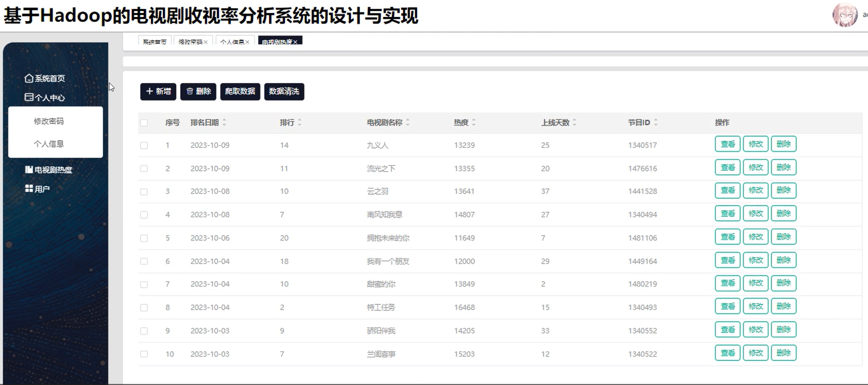Check the box next to 兰闺喜事
The height and width of the screenshot is (385, 868).
(144, 354)
